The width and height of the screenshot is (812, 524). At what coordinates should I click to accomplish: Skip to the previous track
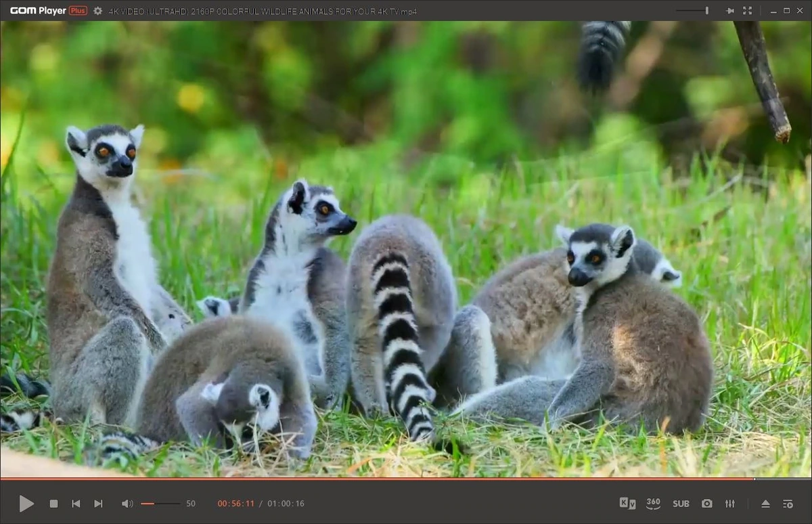coord(76,504)
